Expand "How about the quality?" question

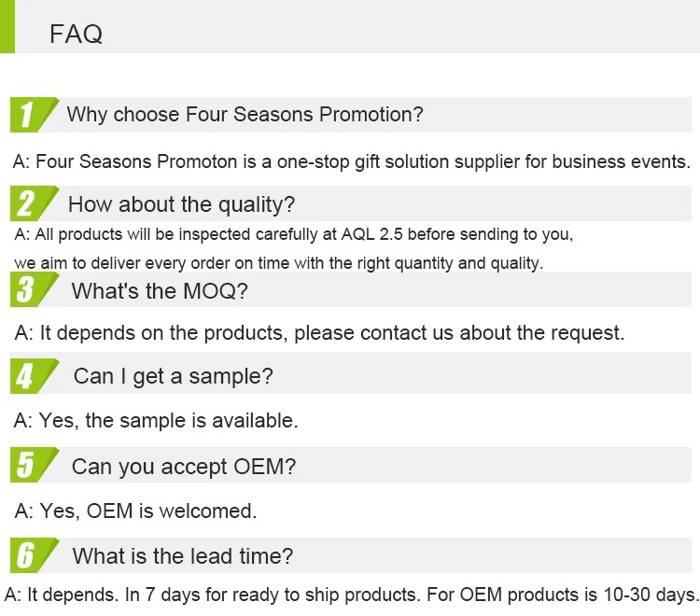coord(181,204)
